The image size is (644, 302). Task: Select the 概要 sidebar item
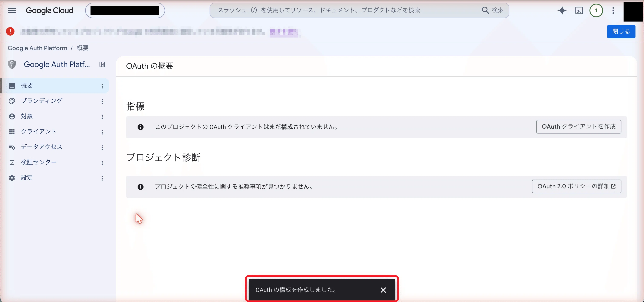[x=55, y=86]
